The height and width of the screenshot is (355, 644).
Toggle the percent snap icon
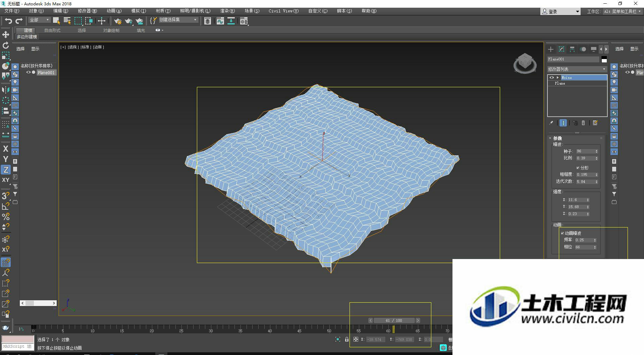coord(6,217)
